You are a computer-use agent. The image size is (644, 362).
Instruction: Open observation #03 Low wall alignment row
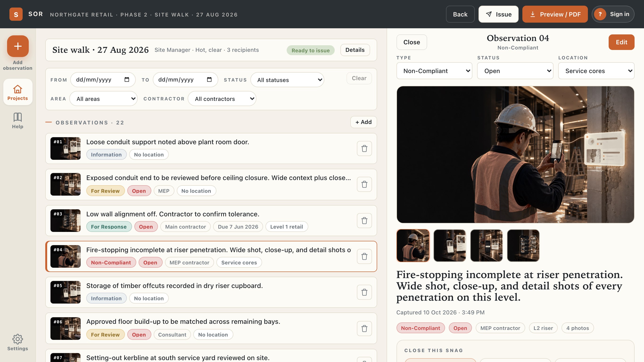pyautogui.click(x=211, y=221)
